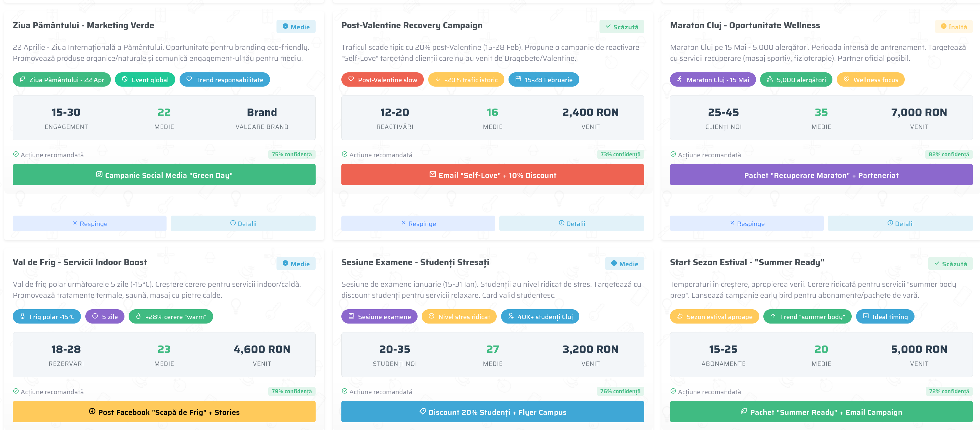
Task: Click the 82% confidență label
Action: (x=948, y=154)
